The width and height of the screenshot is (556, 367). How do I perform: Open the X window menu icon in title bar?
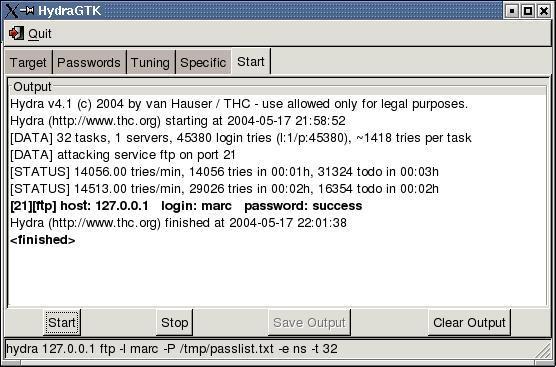(x=11, y=11)
